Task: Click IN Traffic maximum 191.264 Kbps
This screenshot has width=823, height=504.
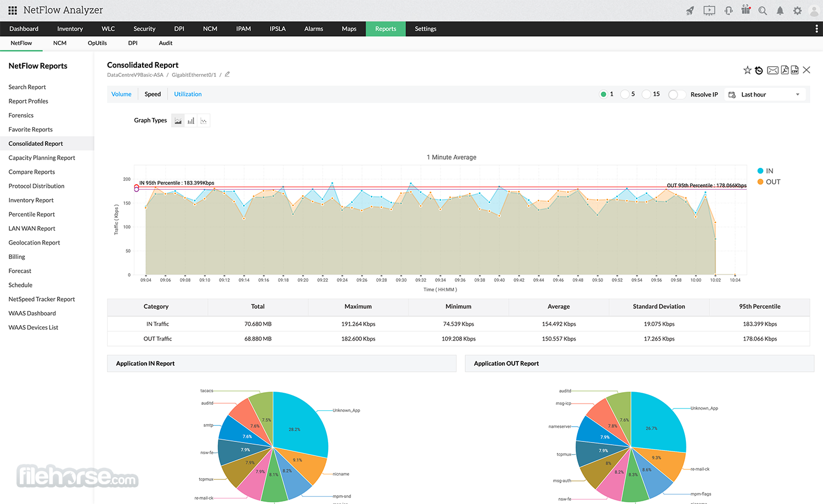Action: coord(358,324)
